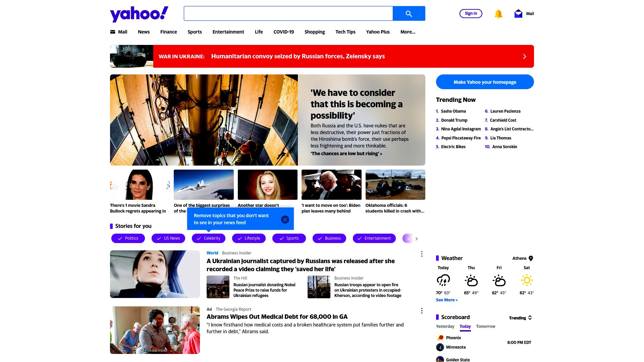Image resolution: width=644 pixels, height=362 pixels.
Task: Open the More... navigation menu
Action: [408, 32]
